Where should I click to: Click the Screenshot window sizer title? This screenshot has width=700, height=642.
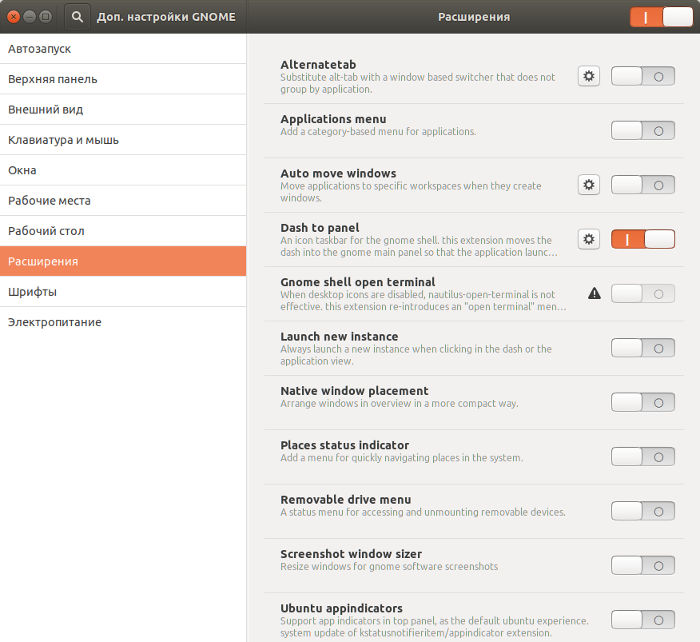[351, 554]
